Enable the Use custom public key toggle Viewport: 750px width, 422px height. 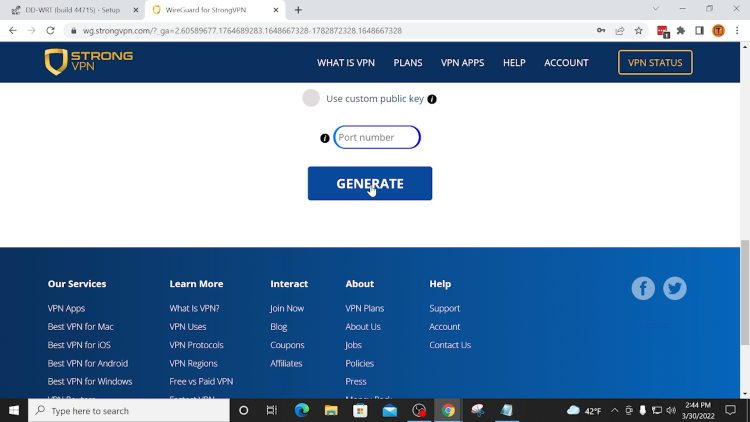point(311,98)
